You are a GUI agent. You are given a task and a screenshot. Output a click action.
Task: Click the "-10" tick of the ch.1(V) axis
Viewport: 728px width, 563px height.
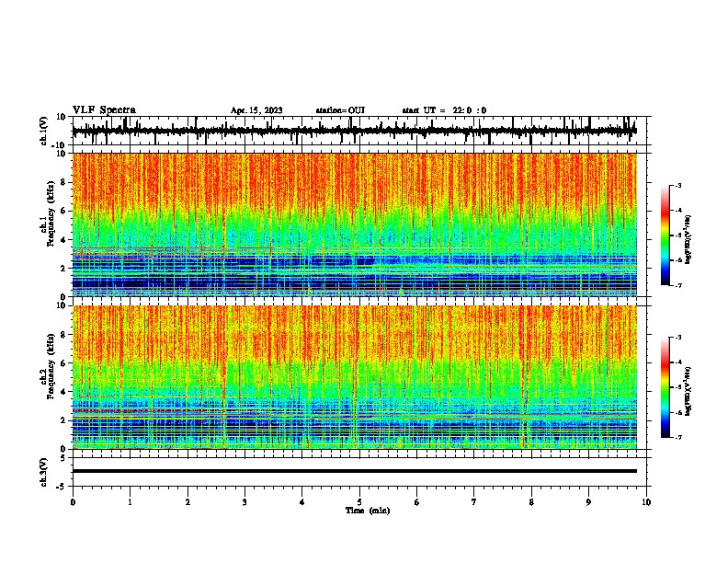click(59, 145)
